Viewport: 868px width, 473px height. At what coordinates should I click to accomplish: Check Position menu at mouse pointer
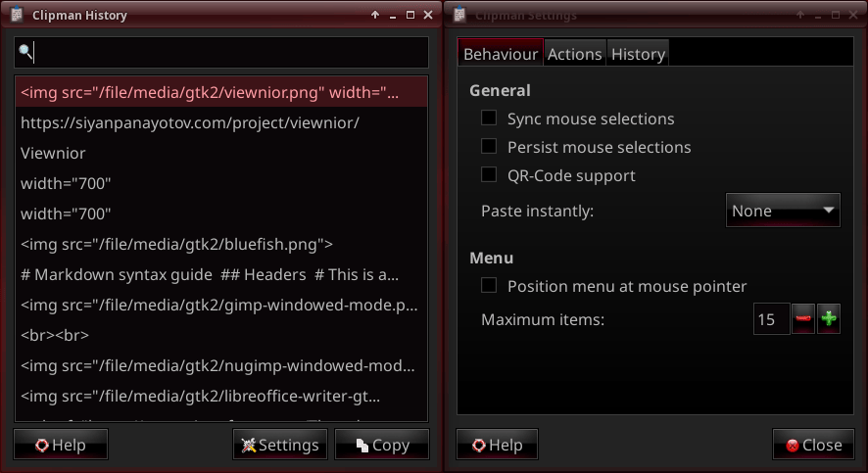(x=489, y=286)
